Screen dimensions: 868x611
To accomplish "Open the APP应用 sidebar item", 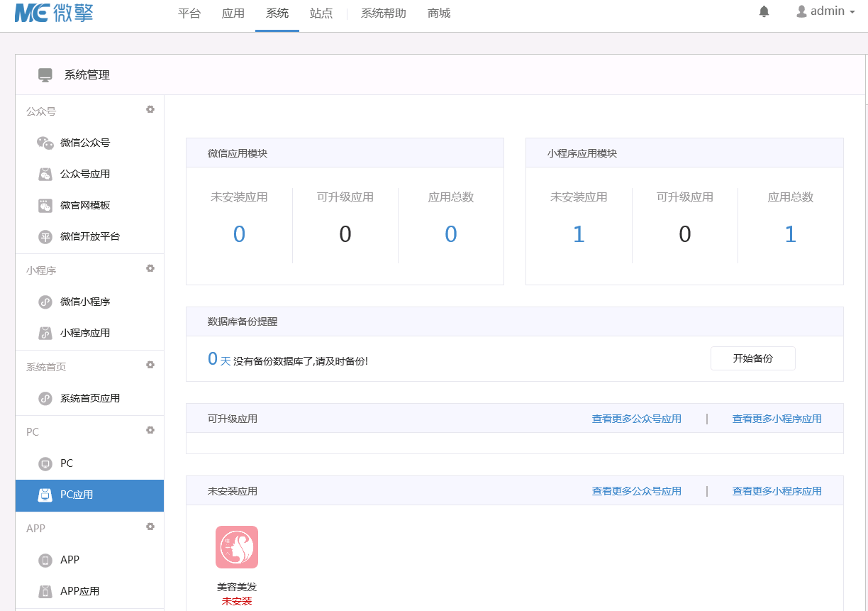I will [x=79, y=591].
